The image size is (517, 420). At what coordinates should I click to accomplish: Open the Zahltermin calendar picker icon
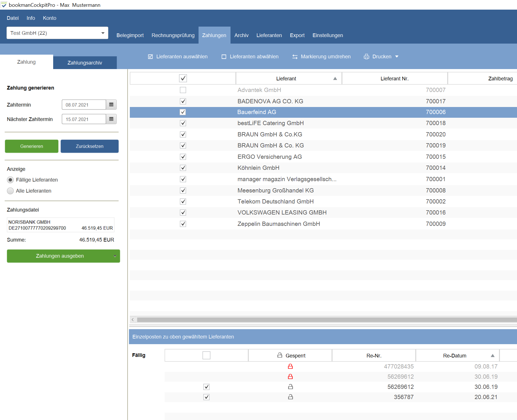(111, 105)
